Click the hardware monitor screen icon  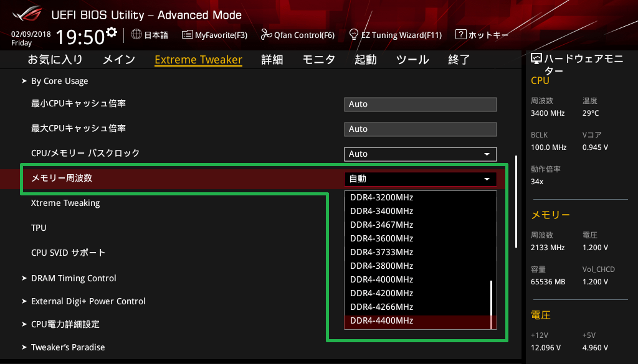coord(536,59)
